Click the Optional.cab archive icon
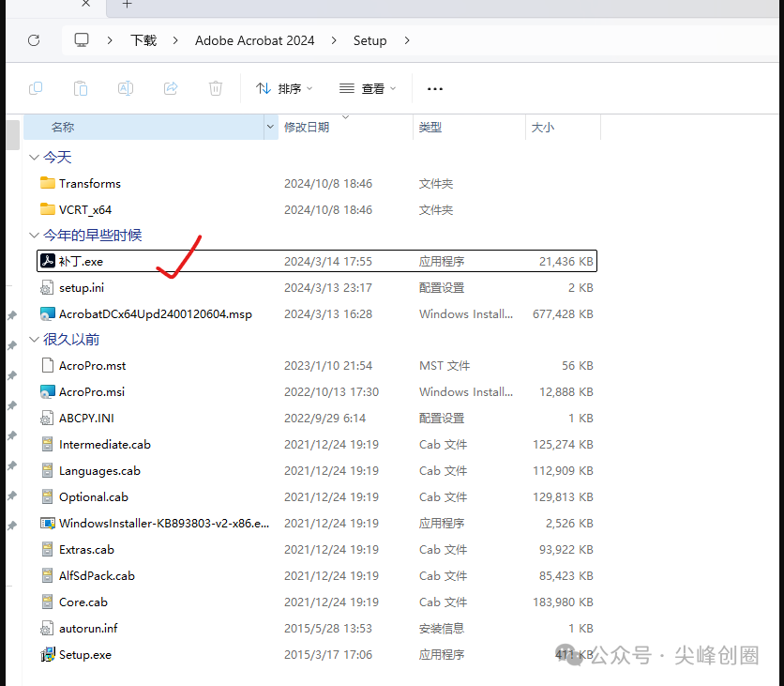This screenshot has height=686, width=784. (47, 496)
